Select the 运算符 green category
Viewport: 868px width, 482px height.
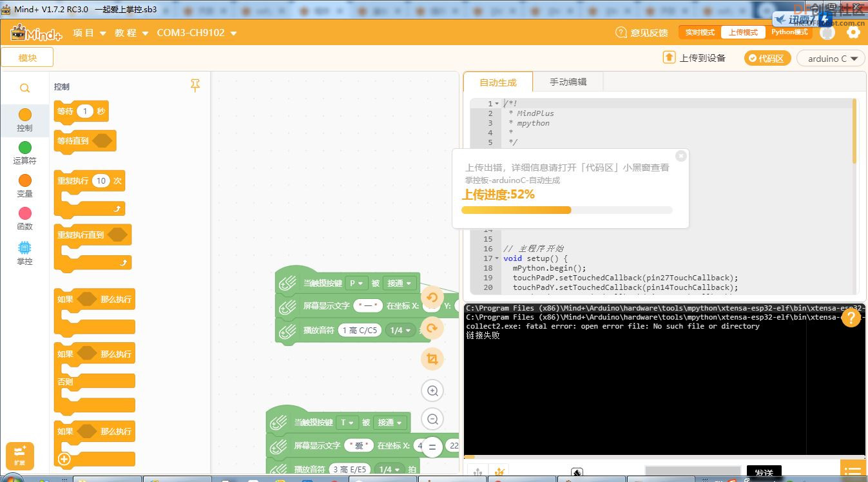(24, 148)
